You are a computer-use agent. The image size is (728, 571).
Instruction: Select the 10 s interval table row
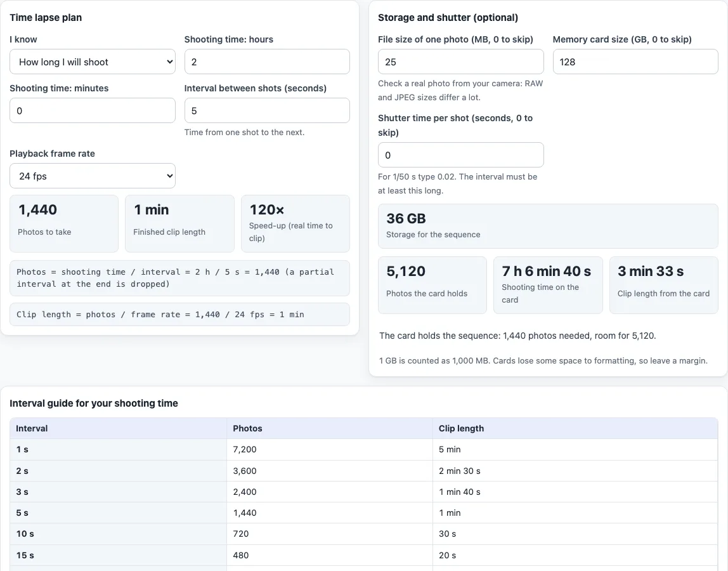[x=364, y=534]
